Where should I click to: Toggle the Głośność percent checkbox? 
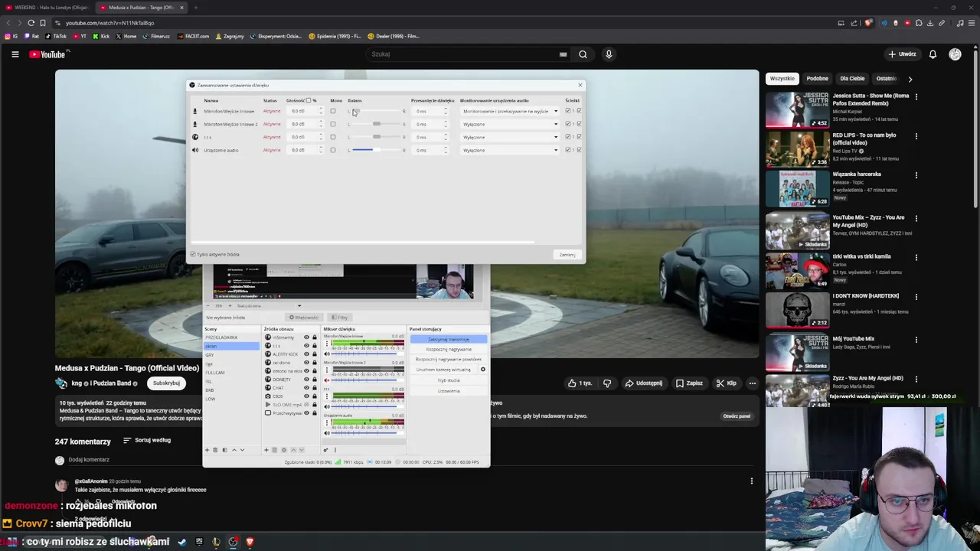[309, 100]
